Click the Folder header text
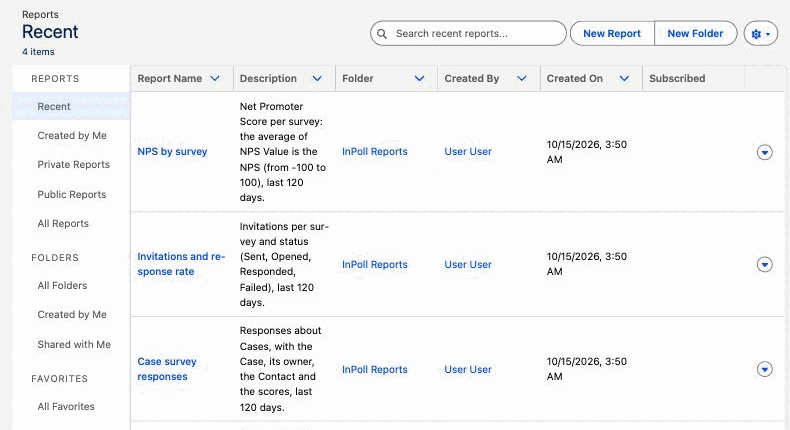The width and height of the screenshot is (790, 430). point(358,79)
